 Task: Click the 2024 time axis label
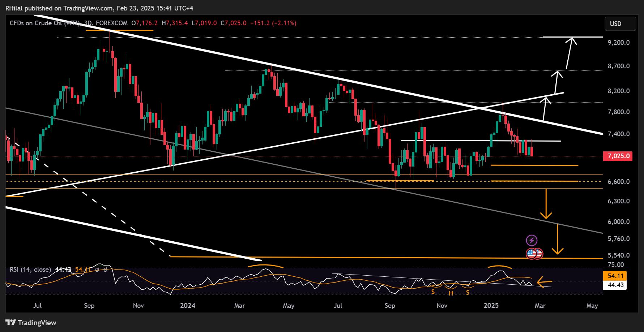pos(188,306)
